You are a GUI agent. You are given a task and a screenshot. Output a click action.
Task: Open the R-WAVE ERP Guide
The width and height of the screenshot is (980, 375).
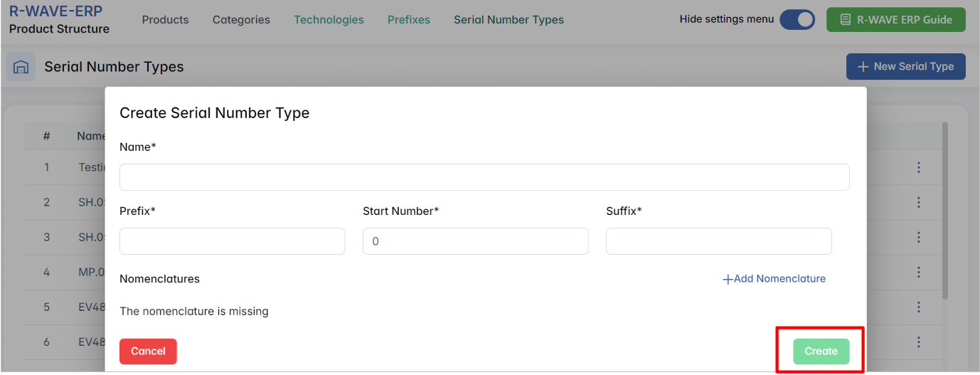tap(895, 20)
